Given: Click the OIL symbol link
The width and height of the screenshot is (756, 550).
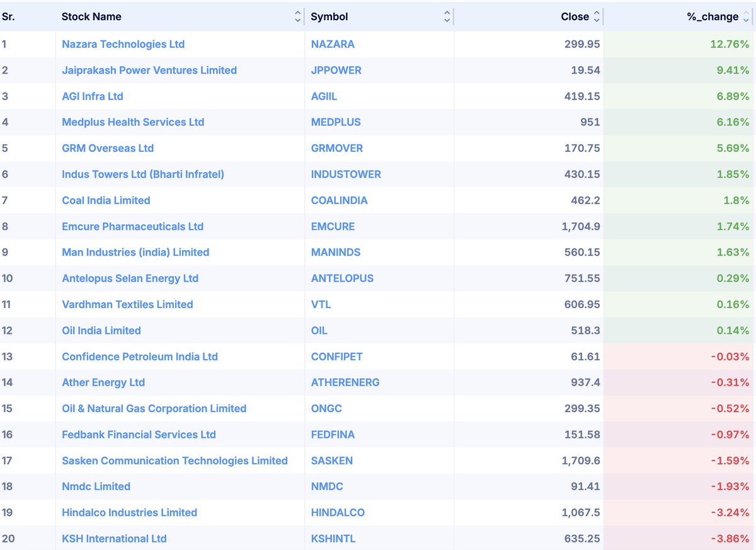Looking at the screenshot, I should [x=319, y=330].
